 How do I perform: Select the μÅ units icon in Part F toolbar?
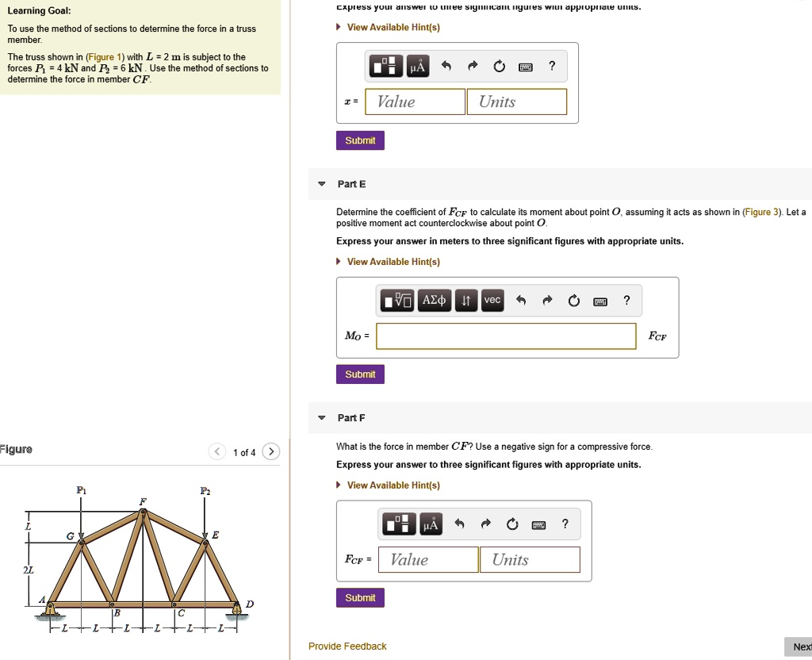[431, 524]
